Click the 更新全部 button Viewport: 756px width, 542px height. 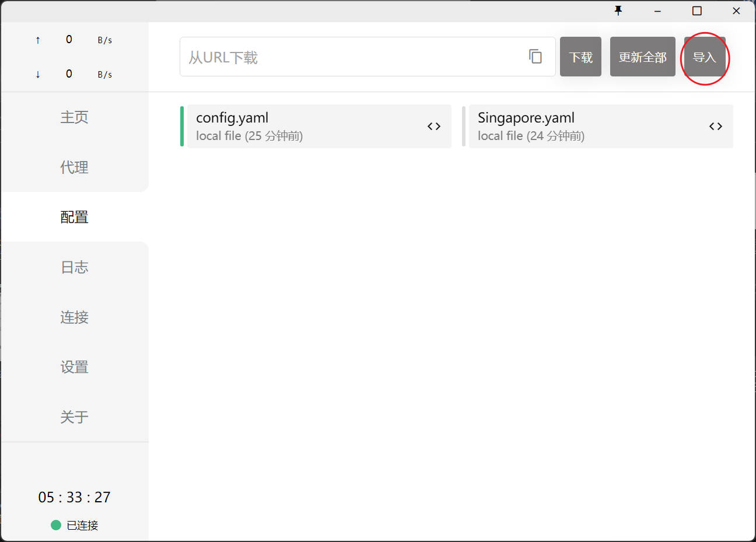[642, 57]
